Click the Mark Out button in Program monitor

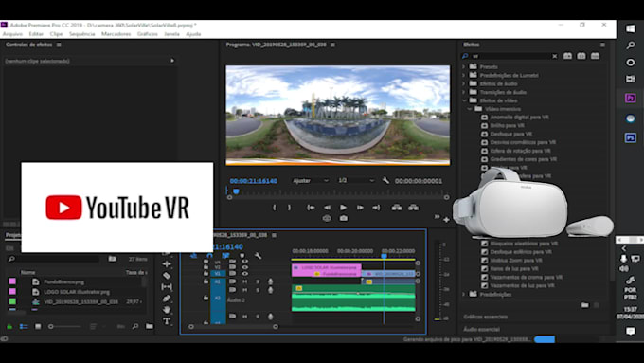coord(289,208)
